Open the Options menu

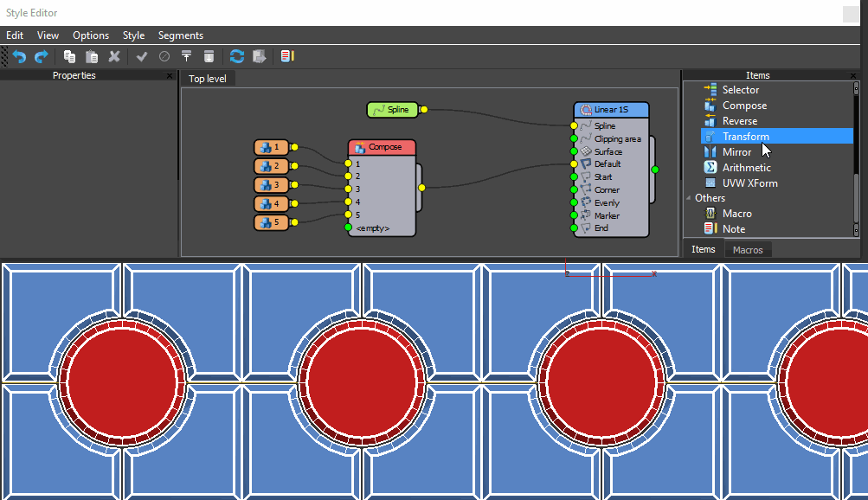(x=91, y=35)
